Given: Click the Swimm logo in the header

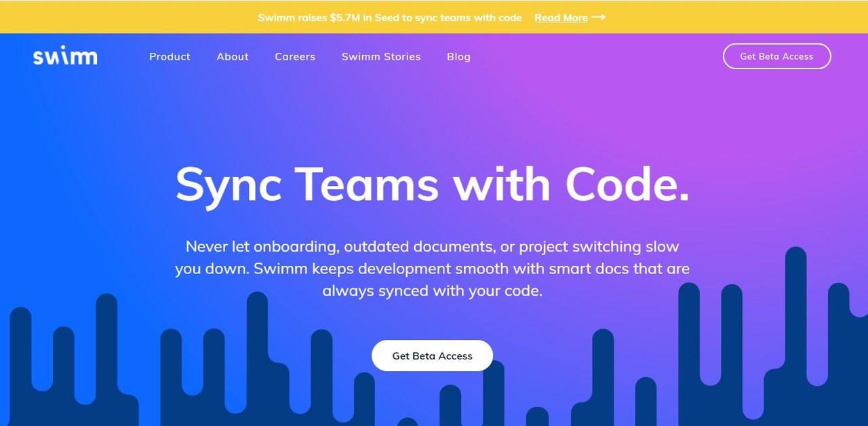Looking at the screenshot, I should (x=65, y=57).
